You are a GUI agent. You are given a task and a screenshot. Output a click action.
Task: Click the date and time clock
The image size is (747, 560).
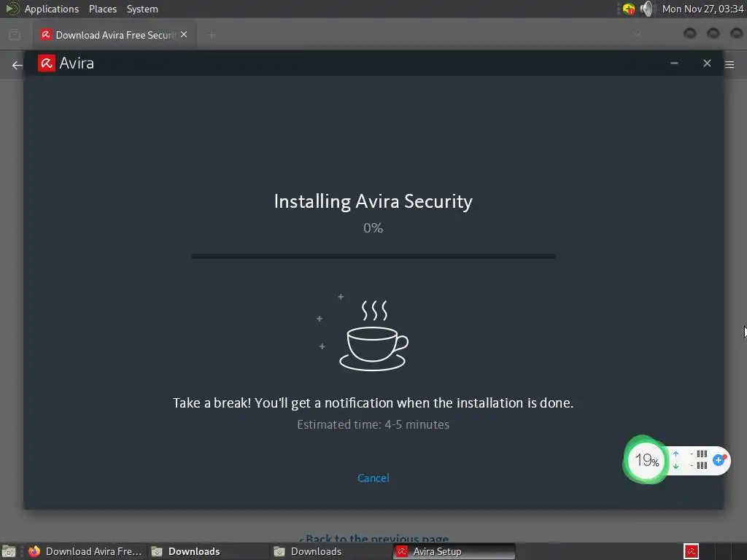703,9
